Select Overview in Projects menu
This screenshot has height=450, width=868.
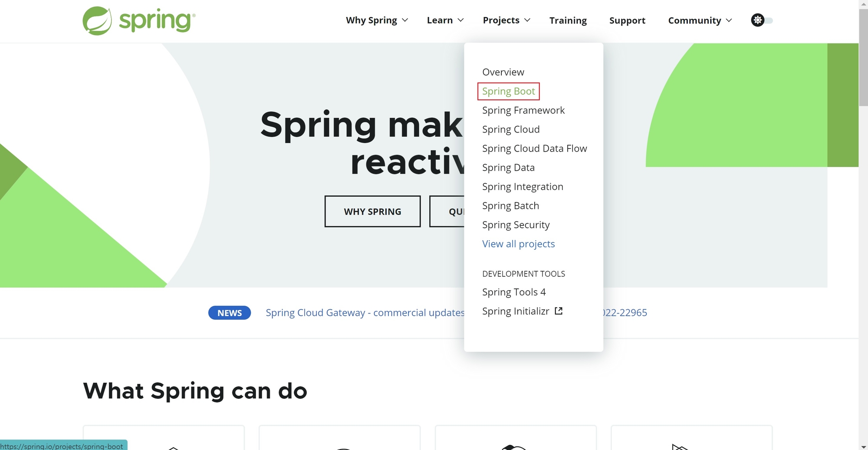(503, 72)
